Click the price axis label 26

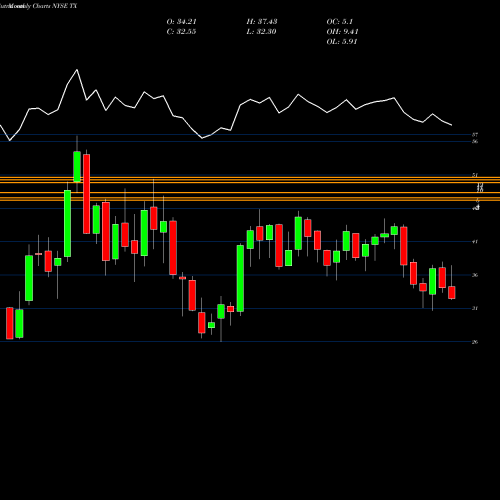tap(475, 342)
